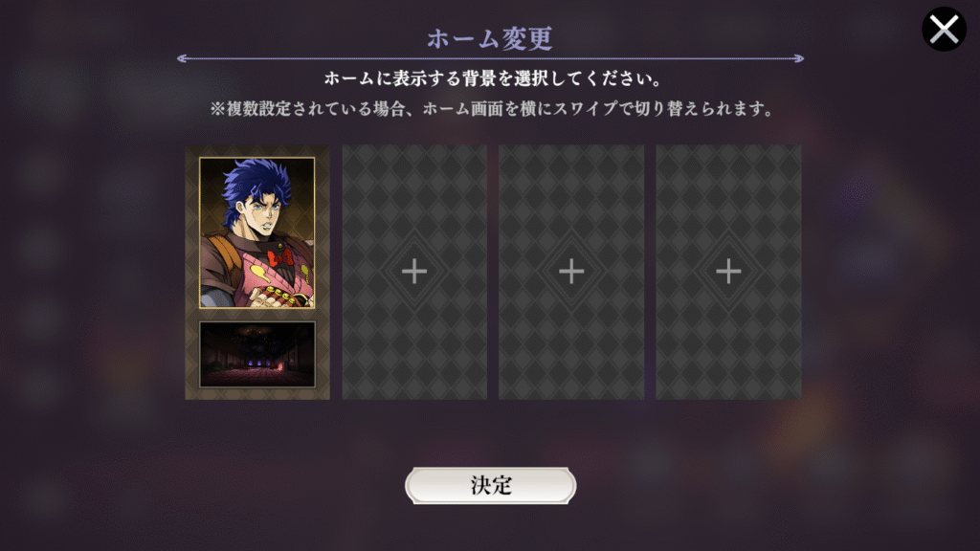Click the swipe note starting with ※
The width and height of the screenshot is (980, 551).
(492, 109)
